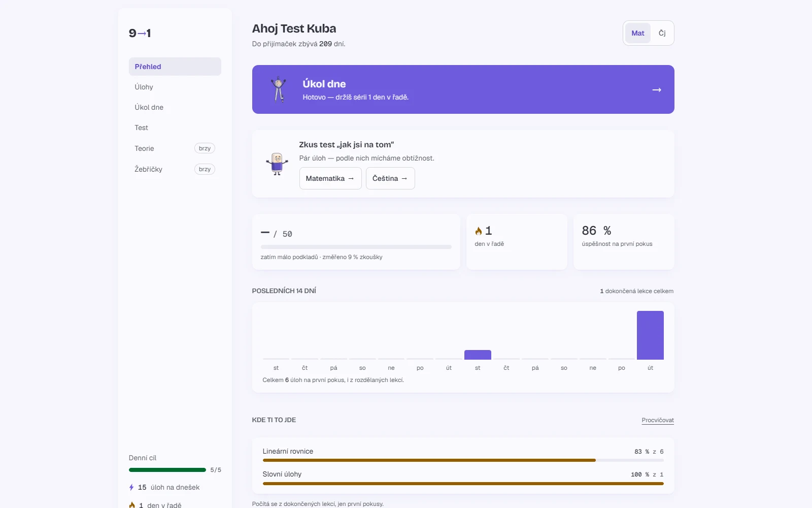This screenshot has width=812, height=508.
Task: Click '100 % z 1' value
Action: (647, 474)
